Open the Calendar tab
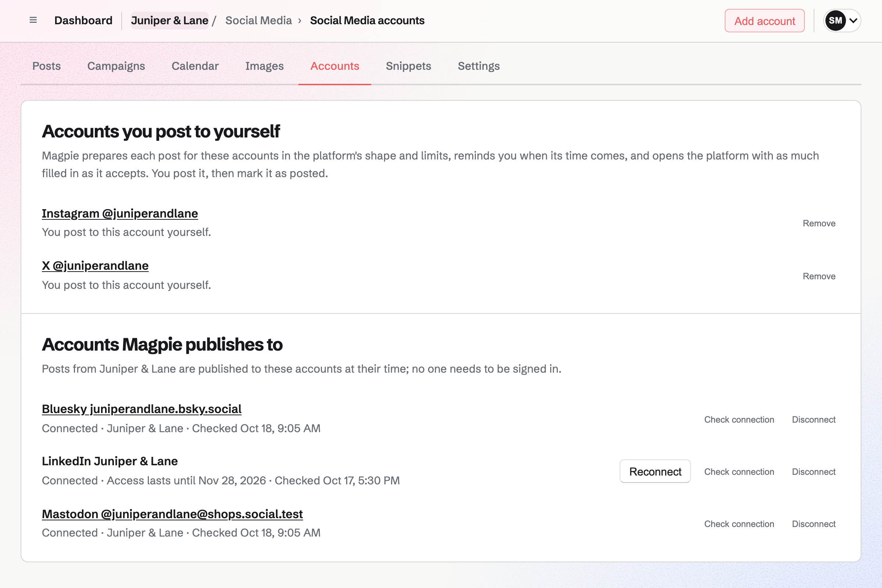This screenshot has width=882, height=588. tap(195, 66)
